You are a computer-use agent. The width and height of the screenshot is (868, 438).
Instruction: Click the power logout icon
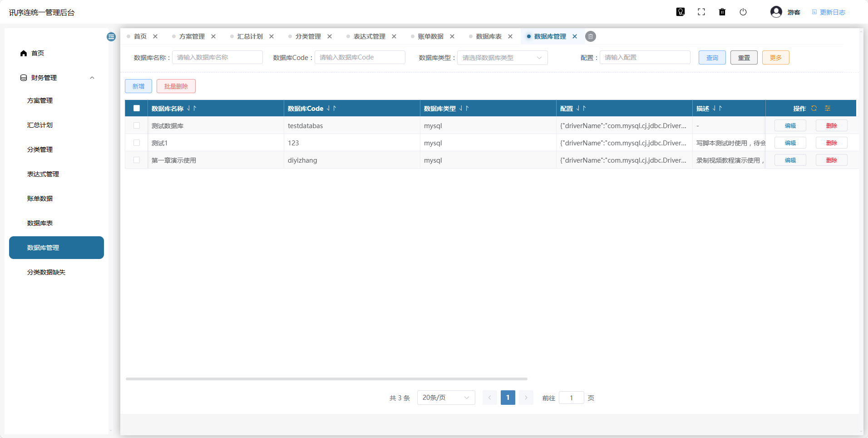(x=743, y=12)
